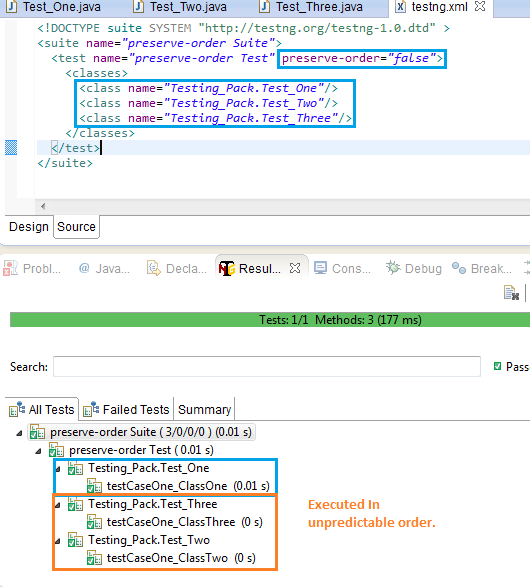Click the editor horizontal scrollbar left arrow
The width and height of the screenshot is (530, 587).
[x=43, y=206]
